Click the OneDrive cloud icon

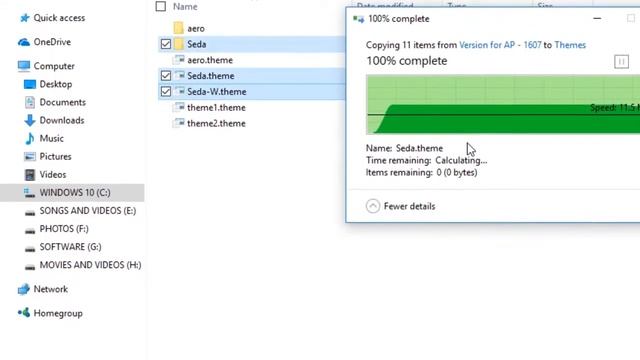point(24,42)
